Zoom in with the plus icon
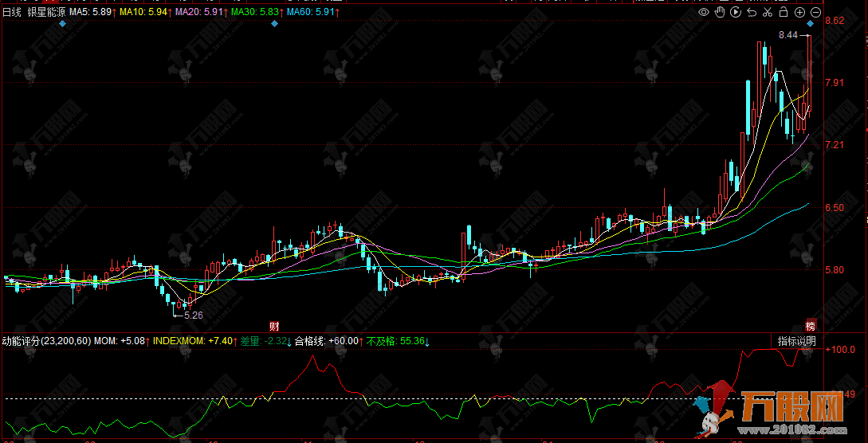 click(799, 12)
